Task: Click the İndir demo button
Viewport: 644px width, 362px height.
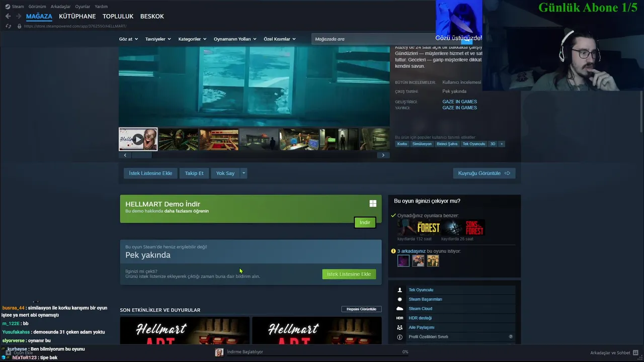Action: (x=365, y=222)
